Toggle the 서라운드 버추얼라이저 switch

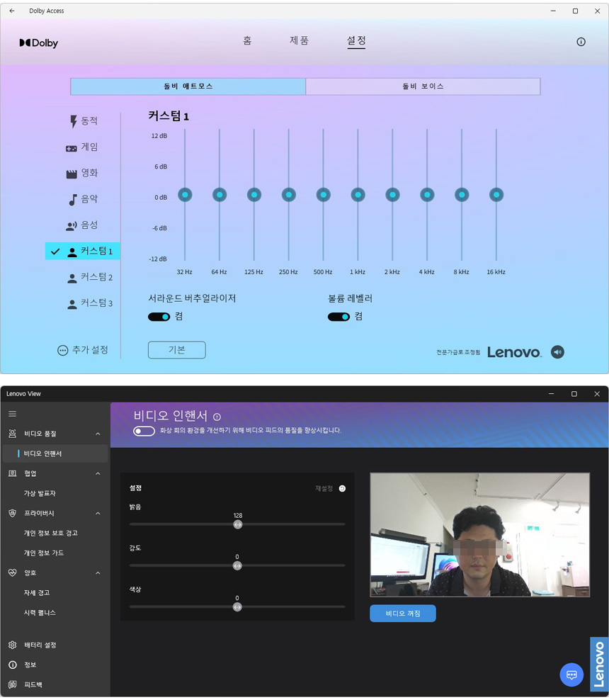159,317
